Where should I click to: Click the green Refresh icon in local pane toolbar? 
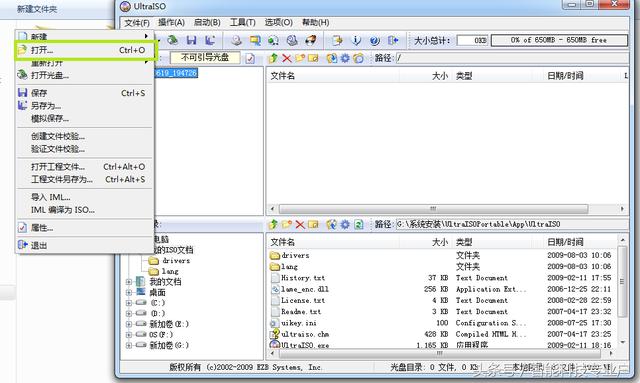coord(358,224)
